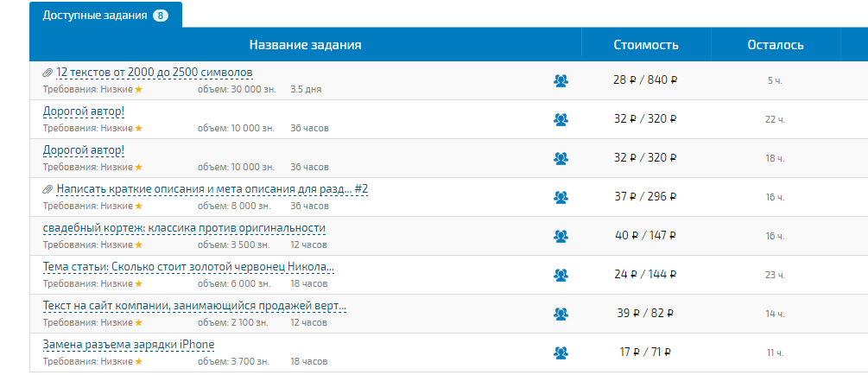
Task: Click group icon in Написать краткие описания row
Action: coord(561,197)
